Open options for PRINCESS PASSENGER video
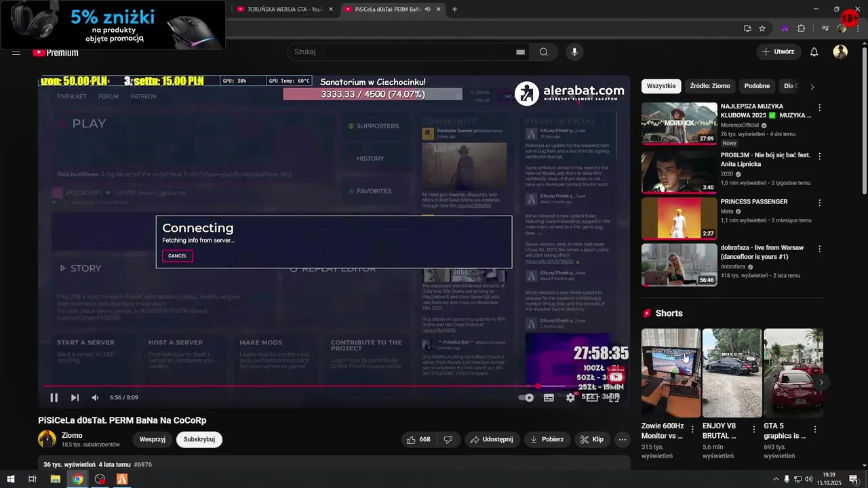Image resolution: width=868 pixels, height=488 pixels. point(819,203)
